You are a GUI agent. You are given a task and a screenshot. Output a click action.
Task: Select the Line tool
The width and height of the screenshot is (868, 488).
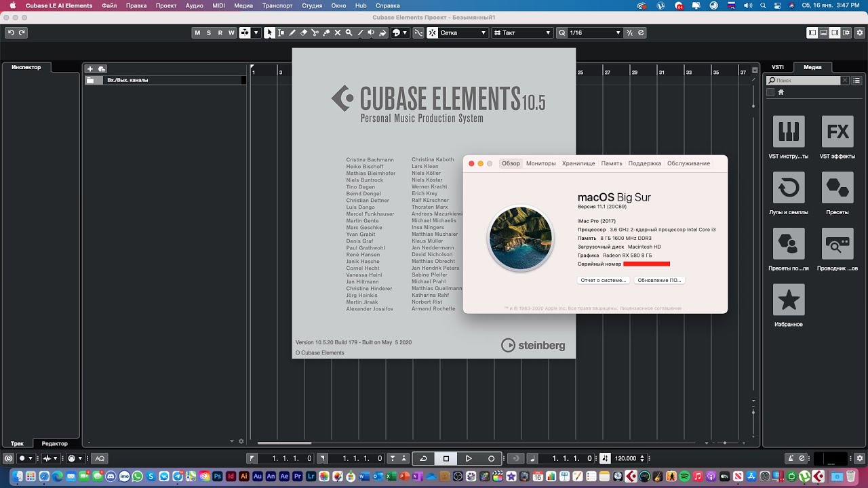coord(360,33)
